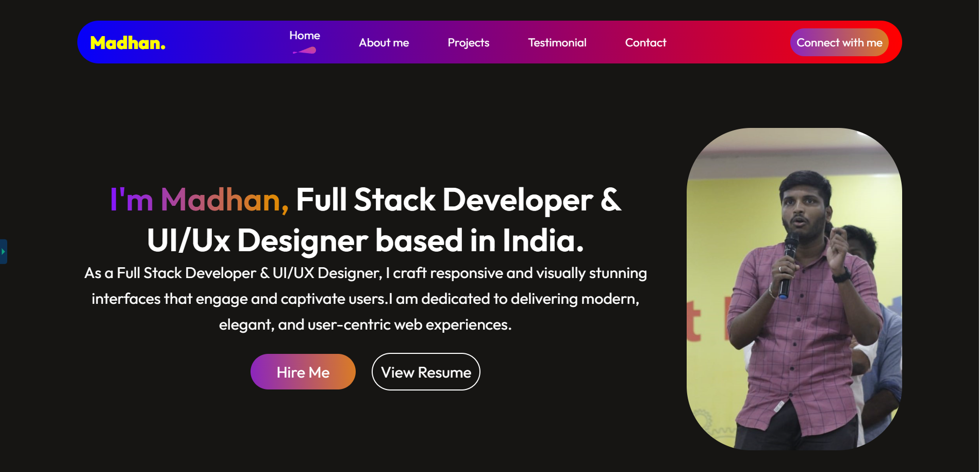Image resolution: width=980 pixels, height=472 pixels.
Task: Jump to the Testimonial section
Action: click(557, 43)
